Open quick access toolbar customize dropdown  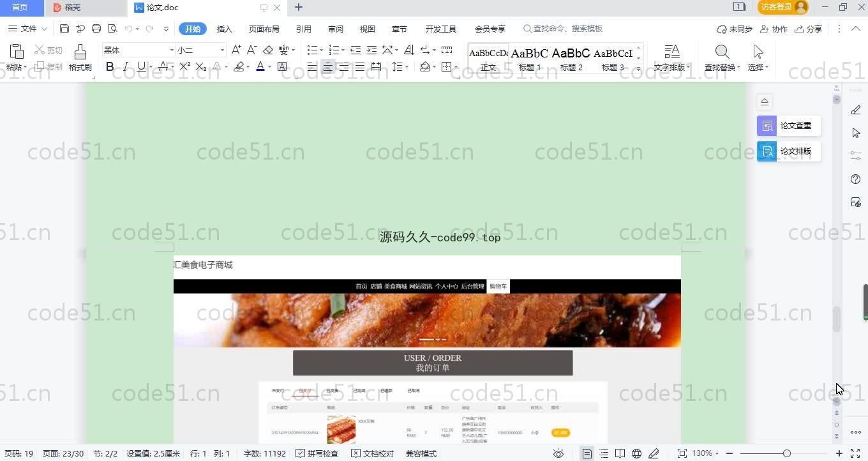[167, 29]
